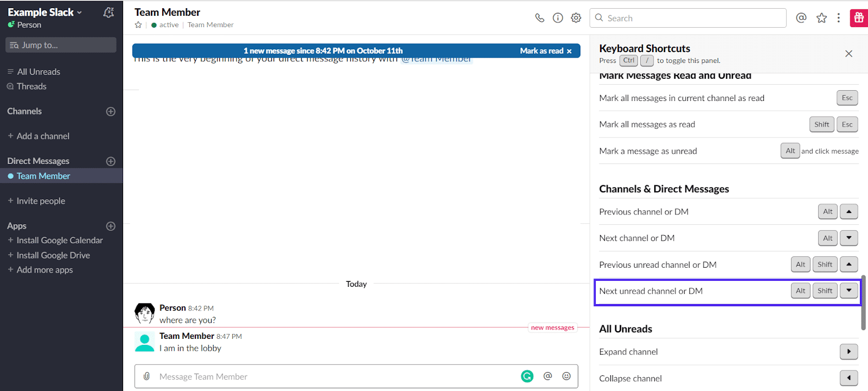Screen dimensions: 868x391
Task: Open a new direct message plus icon
Action: click(111, 161)
